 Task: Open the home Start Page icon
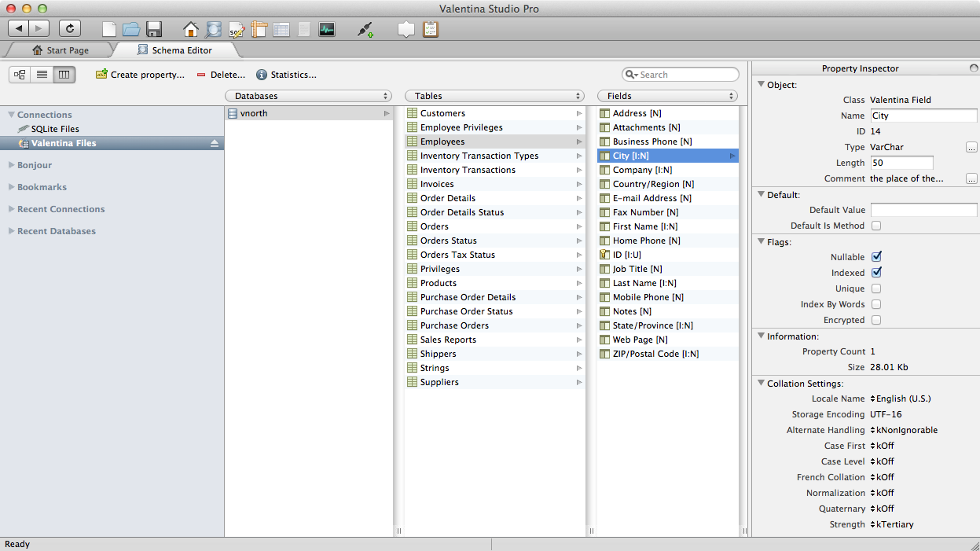pos(191,30)
